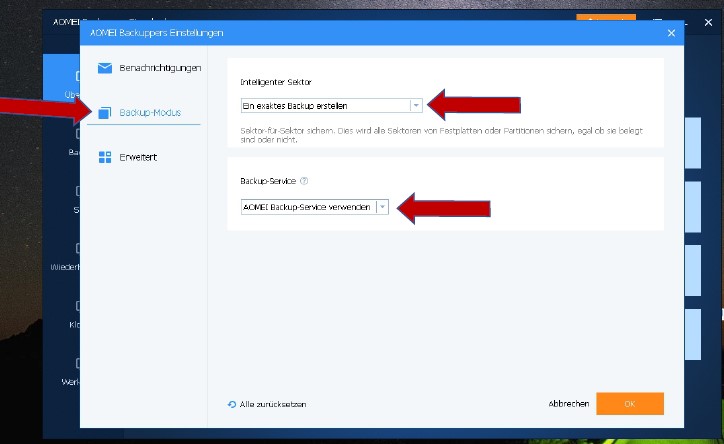Click the envelope icon next to Benachrichtigungen
Screen dimensions: 724x444
click(105, 68)
